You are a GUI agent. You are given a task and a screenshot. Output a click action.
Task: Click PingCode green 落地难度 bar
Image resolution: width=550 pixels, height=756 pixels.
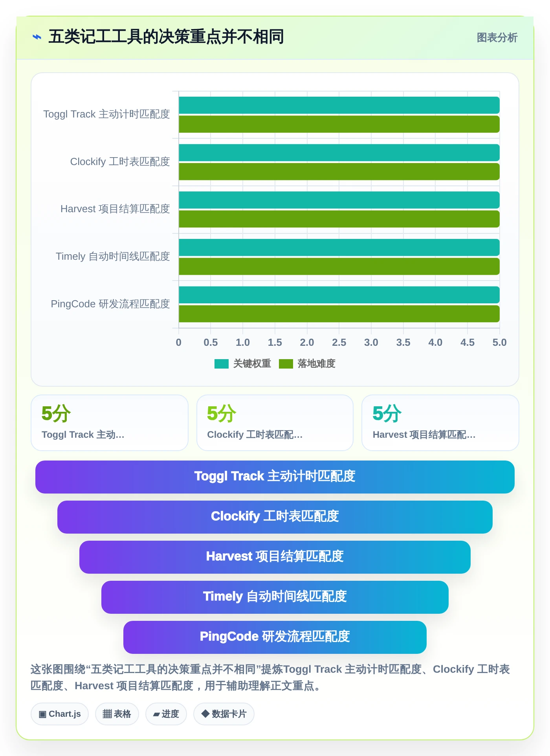click(x=339, y=314)
